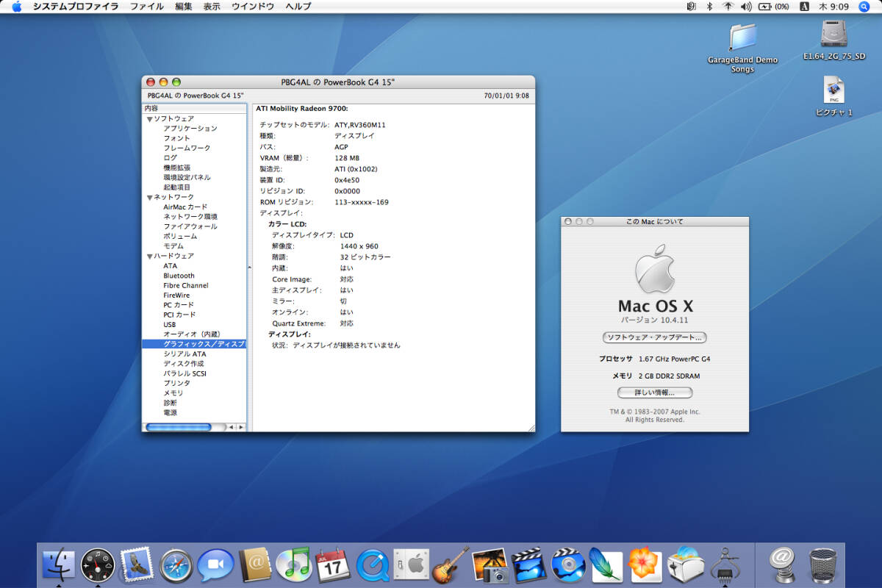Screen dimensions: 882x588
Task: Collapse the ハードウェア section
Action: [x=150, y=257]
